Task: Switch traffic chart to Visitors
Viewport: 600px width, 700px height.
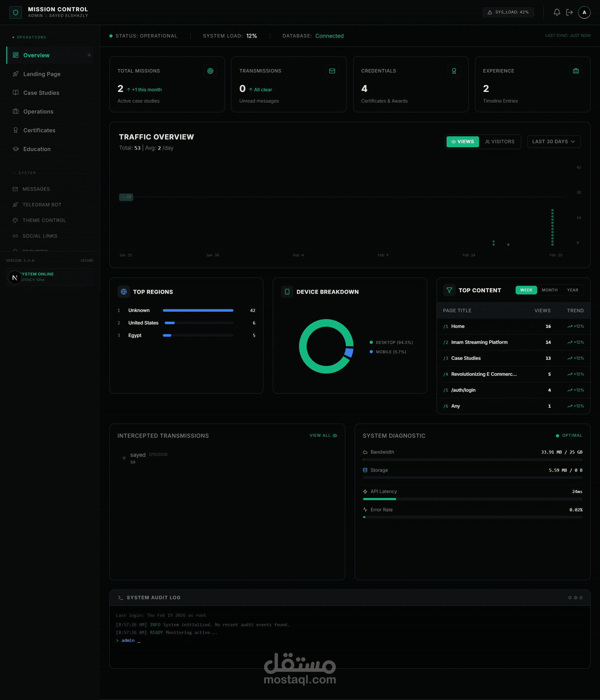Action: tap(500, 142)
